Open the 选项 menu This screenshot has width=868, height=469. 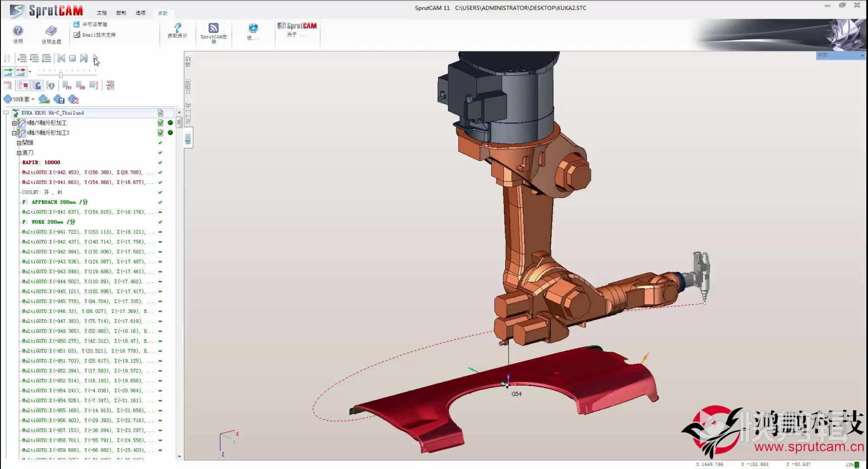pos(141,13)
